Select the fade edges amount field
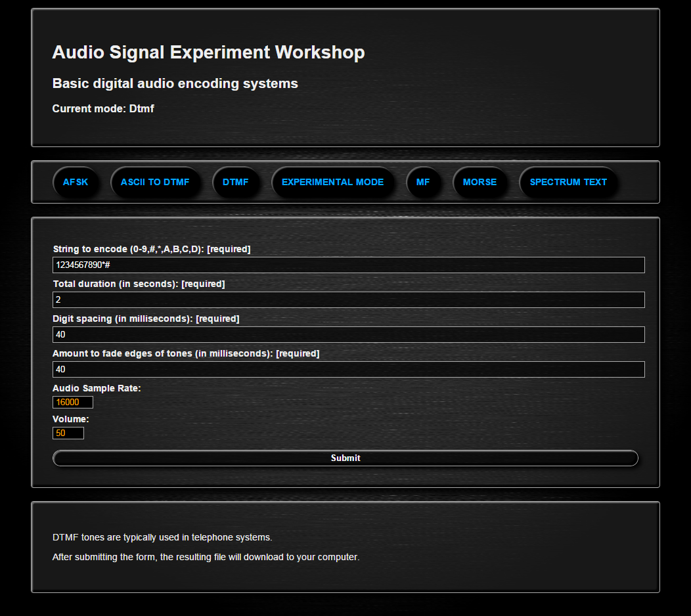The image size is (691, 616). click(349, 369)
